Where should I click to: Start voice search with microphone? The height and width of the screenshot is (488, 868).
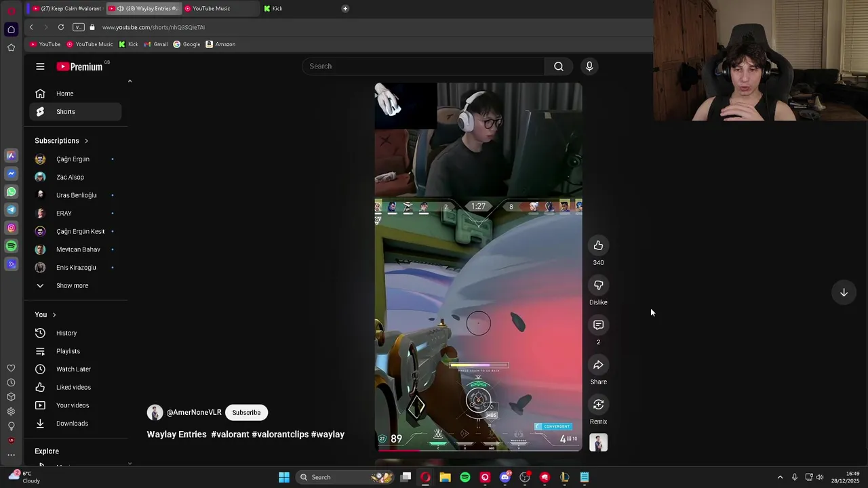point(589,66)
